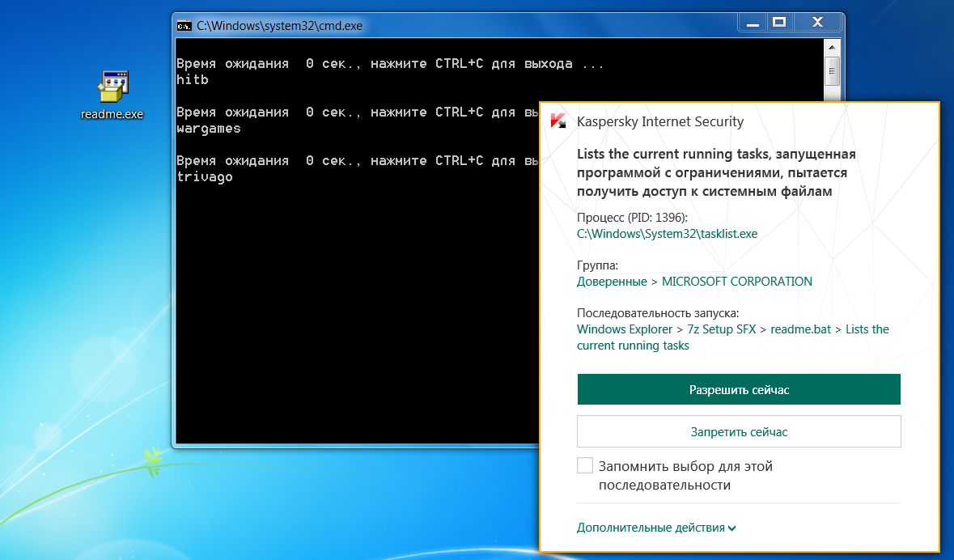954x560 pixels.
Task: Close the cmd.exe window
Action: (x=817, y=23)
